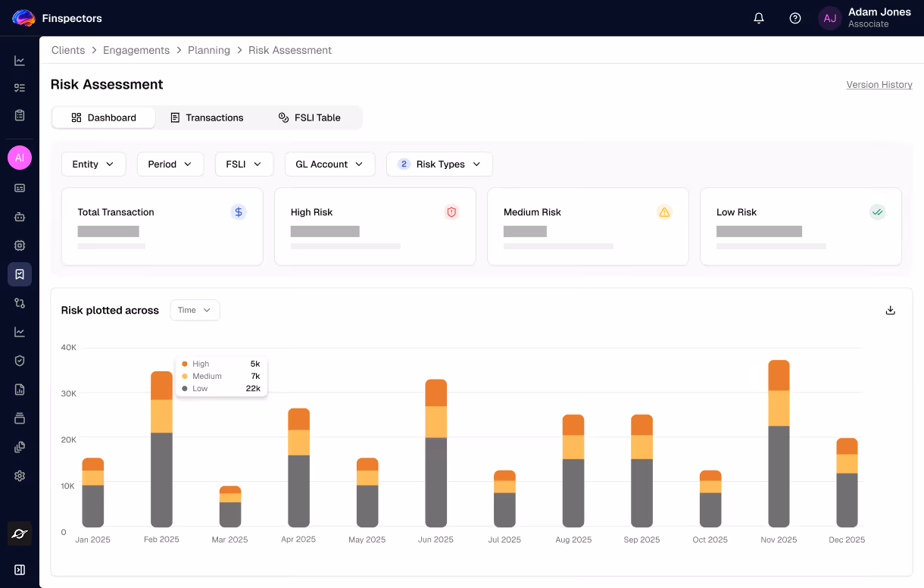Switch to the FSLI Table tab

tap(309, 117)
